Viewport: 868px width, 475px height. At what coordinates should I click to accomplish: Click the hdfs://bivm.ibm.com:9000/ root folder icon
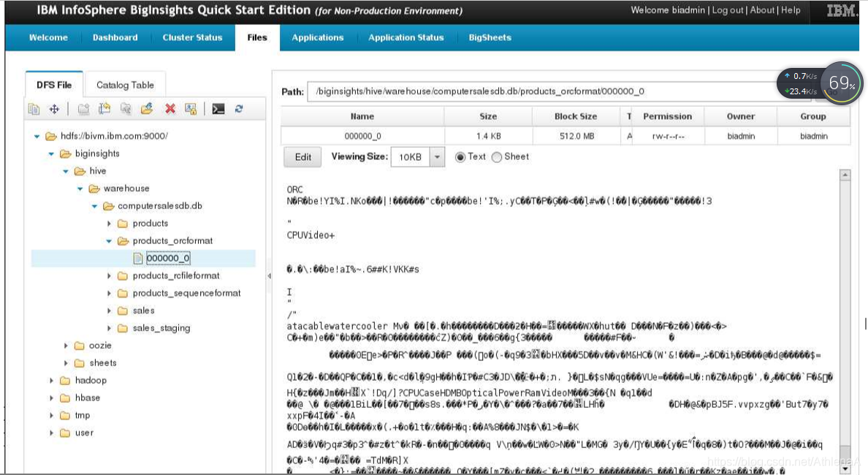pos(51,136)
